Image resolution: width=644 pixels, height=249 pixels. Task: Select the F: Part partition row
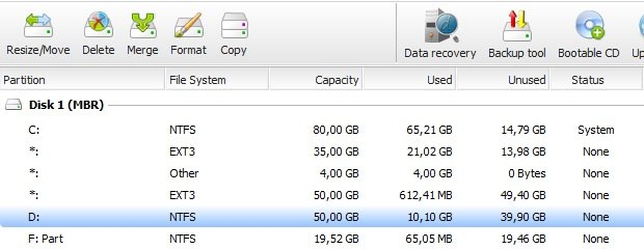[322, 239]
